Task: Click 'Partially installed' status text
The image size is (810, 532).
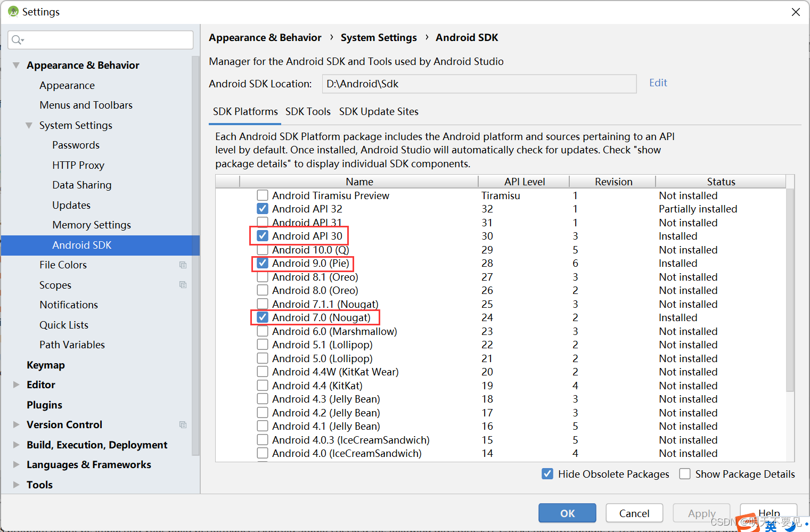Action: tap(698, 209)
